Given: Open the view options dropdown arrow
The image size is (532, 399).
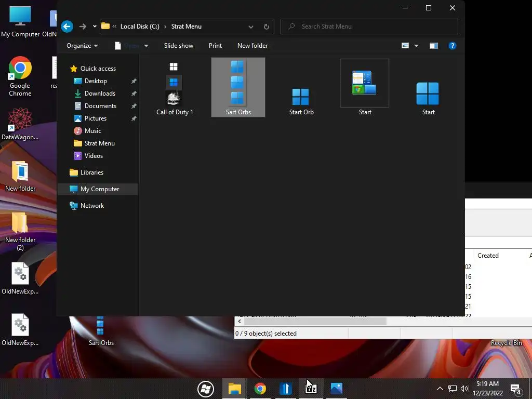Looking at the screenshot, I should coord(416,46).
